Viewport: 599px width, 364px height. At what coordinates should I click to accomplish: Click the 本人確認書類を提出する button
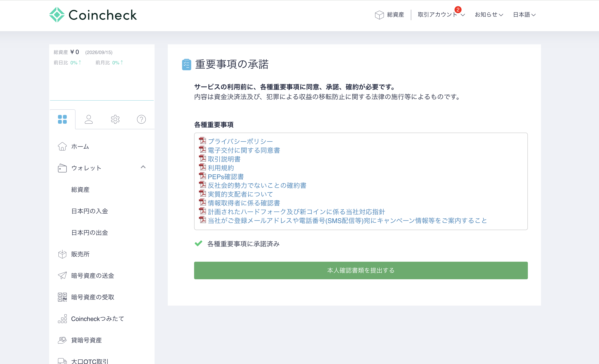tap(361, 270)
